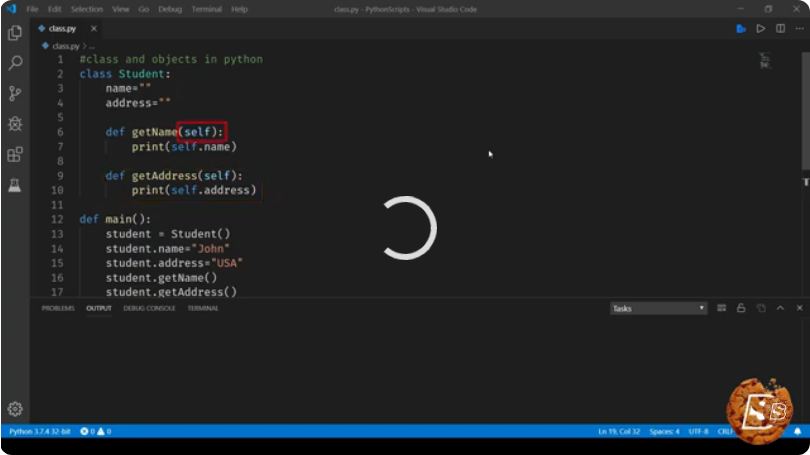Image resolution: width=810 pixels, height=455 pixels.
Task: Select Python 3.7.4 32-bit interpreter status
Action: 40,431
